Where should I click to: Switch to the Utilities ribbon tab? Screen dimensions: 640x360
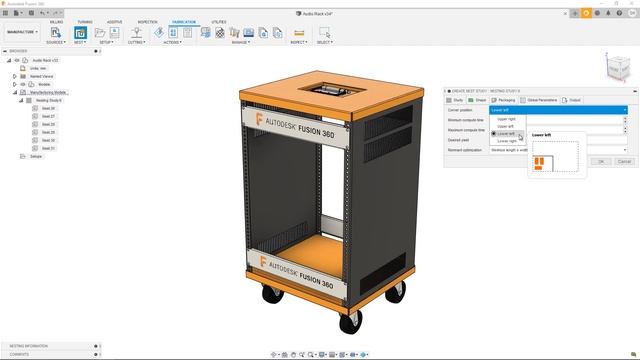click(219, 22)
